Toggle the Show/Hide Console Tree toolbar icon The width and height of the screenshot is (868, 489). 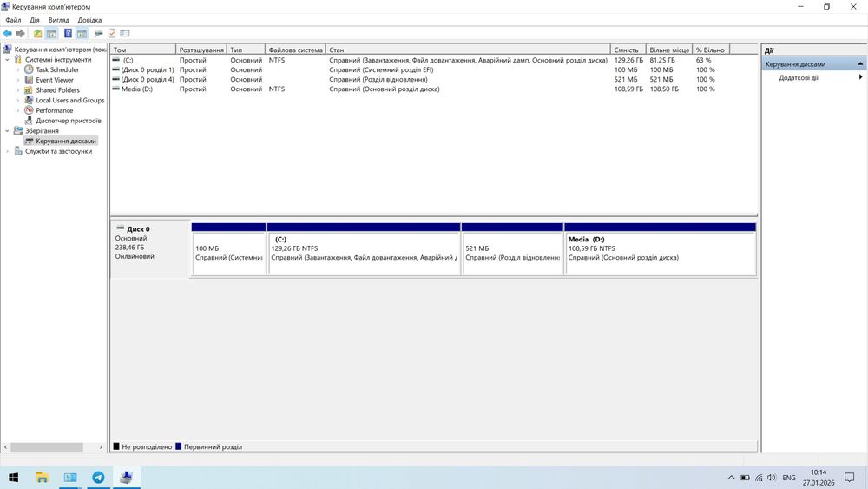click(x=51, y=34)
